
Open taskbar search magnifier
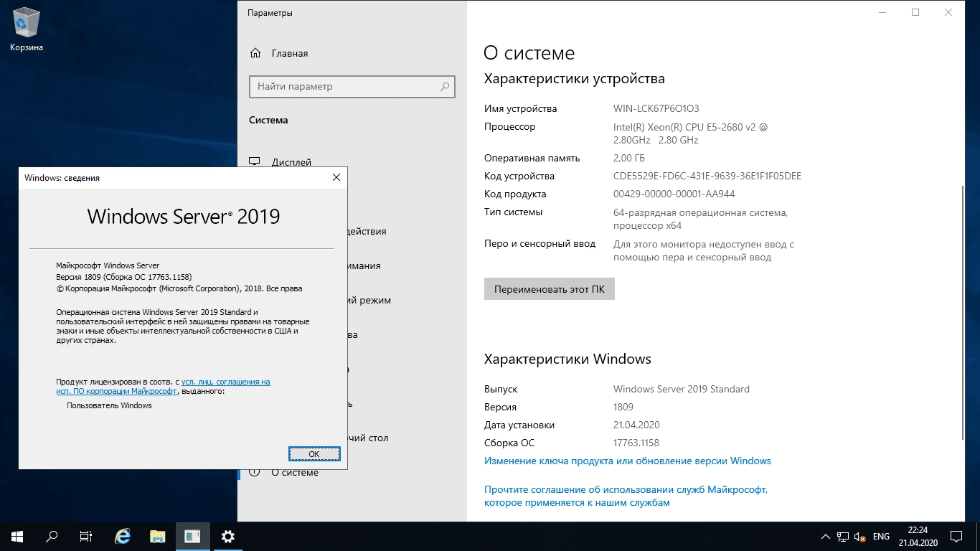point(52,536)
